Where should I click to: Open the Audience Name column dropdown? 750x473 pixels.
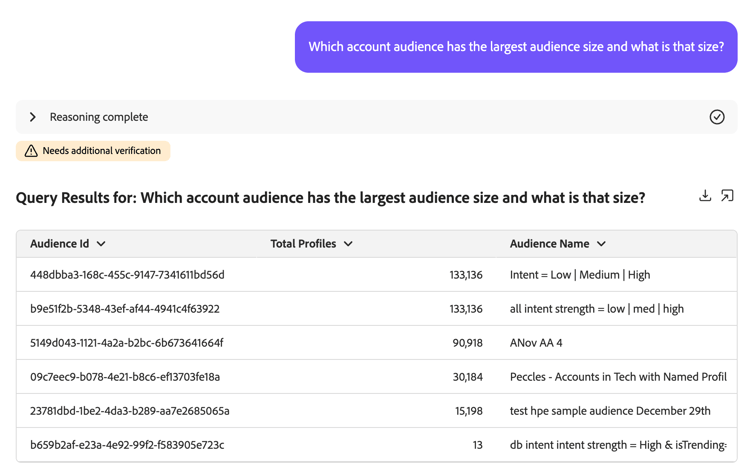601,244
